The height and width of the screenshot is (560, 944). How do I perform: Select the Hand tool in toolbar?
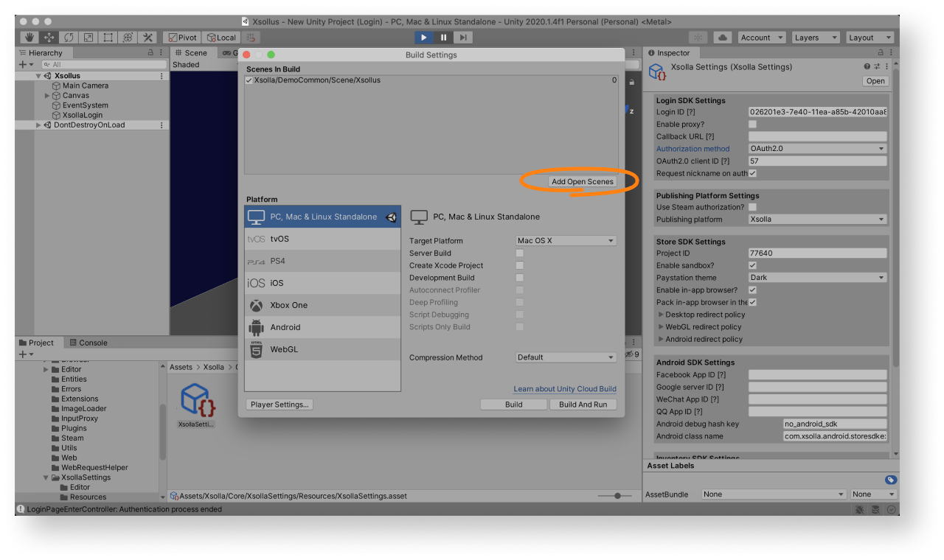pos(29,38)
